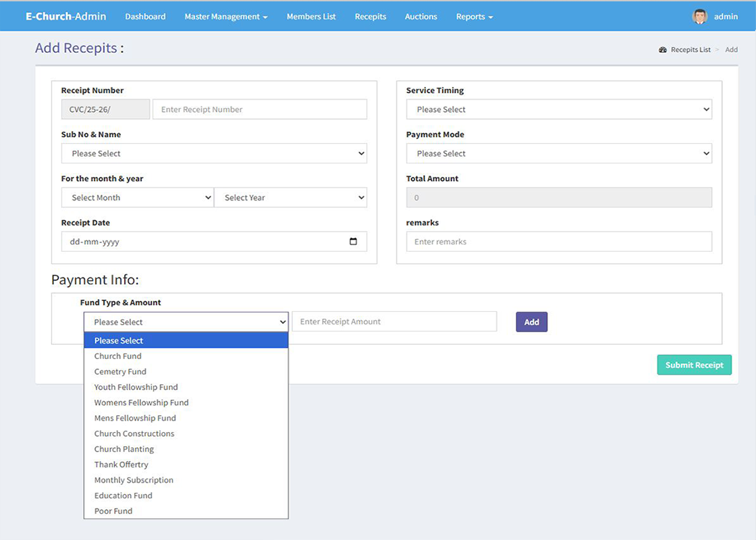Click the Enter Receipt Number field

pyautogui.click(x=260, y=109)
